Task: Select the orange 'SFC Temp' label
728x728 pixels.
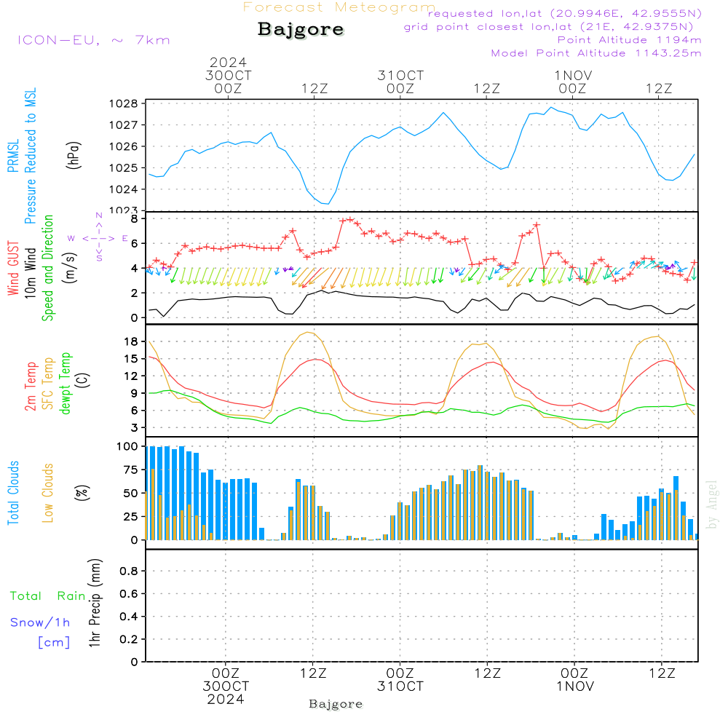Action: click(48, 384)
